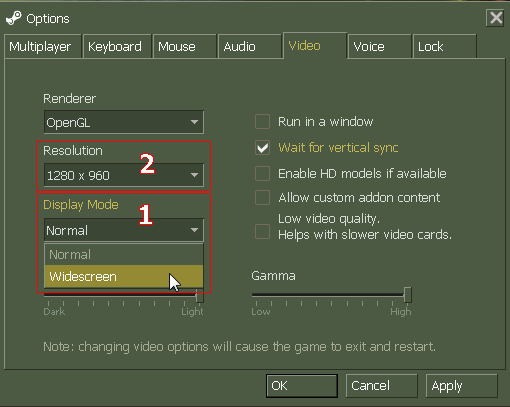Collapse the Display Mode dropdown arrow
510x407 pixels.
point(194,230)
